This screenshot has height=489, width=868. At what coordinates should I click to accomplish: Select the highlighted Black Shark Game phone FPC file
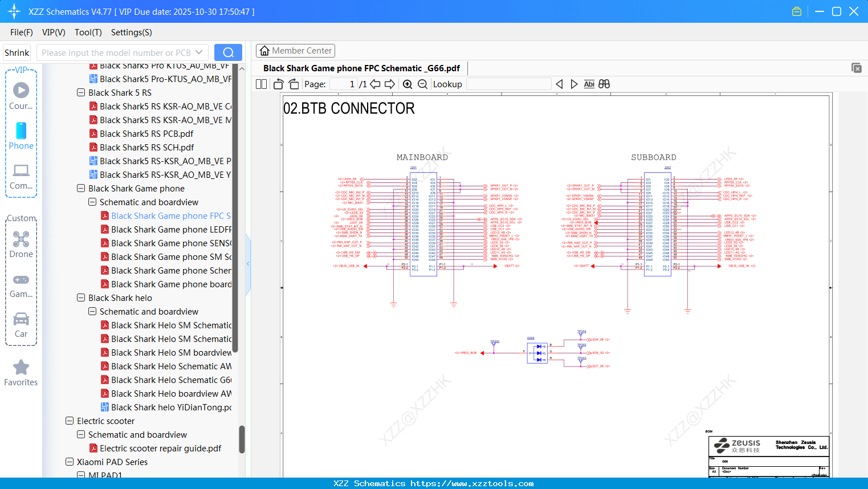click(x=166, y=216)
